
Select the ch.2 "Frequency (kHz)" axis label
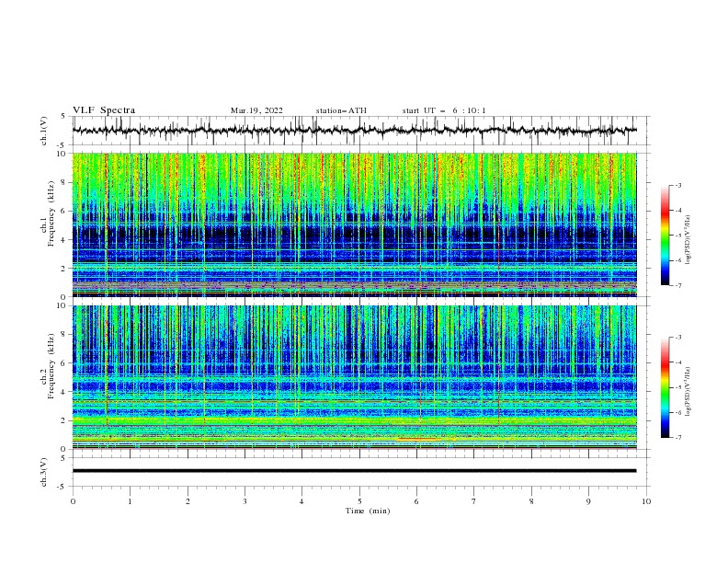pos(51,366)
